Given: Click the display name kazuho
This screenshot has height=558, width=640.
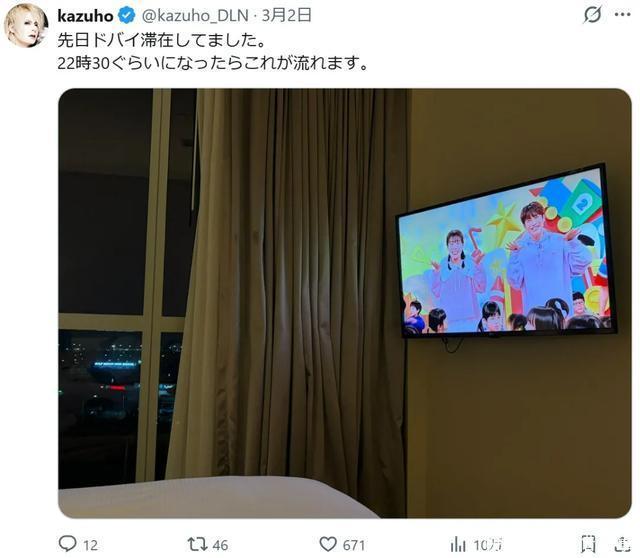Looking at the screenshot, I should tap(85, 16).
